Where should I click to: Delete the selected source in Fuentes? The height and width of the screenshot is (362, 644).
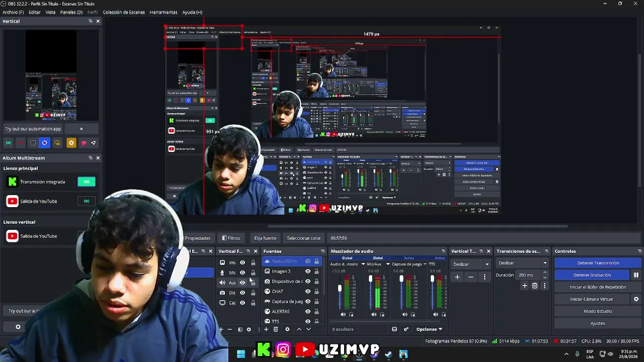pyautogui.click(x=276, y=329)
